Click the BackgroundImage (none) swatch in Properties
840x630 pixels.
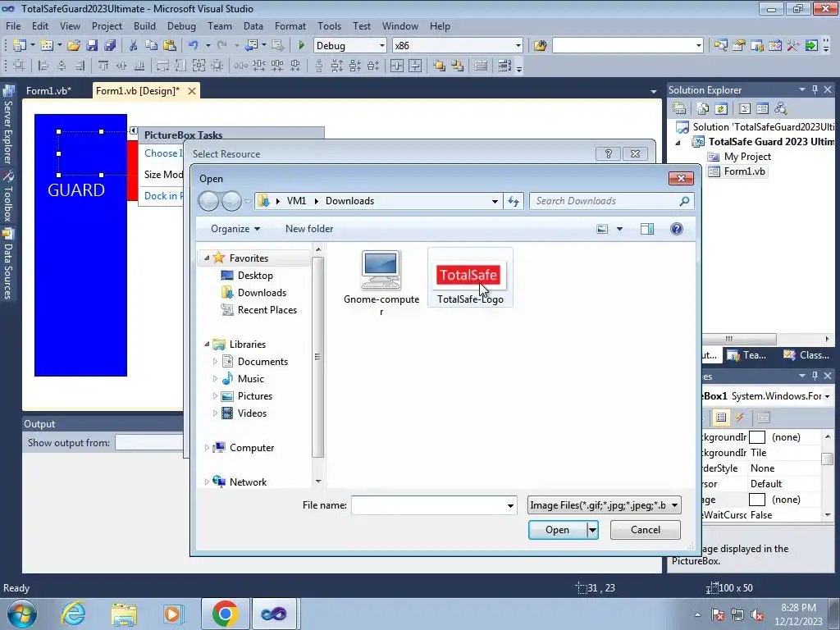click(756, 437)
